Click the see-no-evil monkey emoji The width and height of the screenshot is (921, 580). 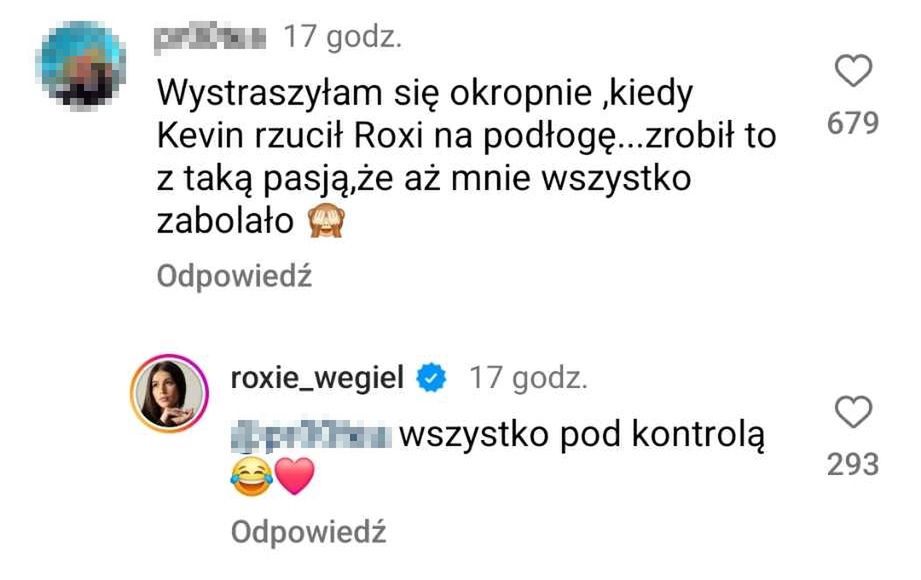coord(327,222)
